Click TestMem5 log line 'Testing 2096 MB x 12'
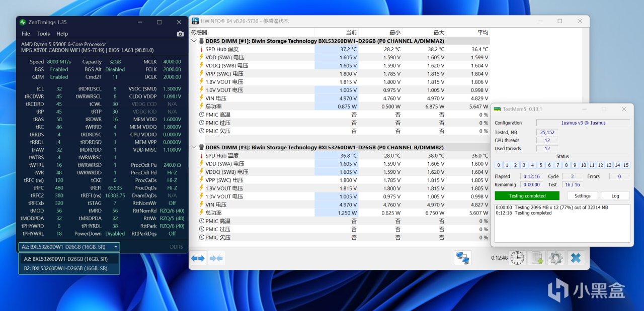Image resolution: width=644 pixels, height=311 pixels. pyautogui.click(x=552, y=207)
